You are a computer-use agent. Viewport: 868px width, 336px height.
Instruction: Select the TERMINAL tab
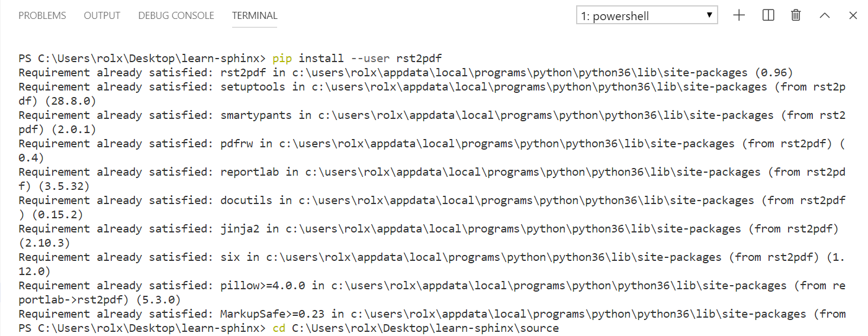pos(255,16)
